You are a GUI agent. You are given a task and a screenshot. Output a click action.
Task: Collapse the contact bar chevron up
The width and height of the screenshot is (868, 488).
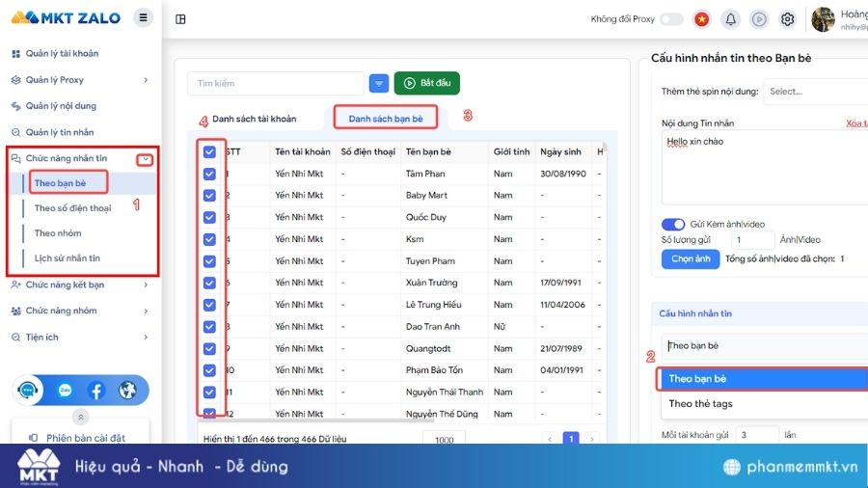point(80,417)
